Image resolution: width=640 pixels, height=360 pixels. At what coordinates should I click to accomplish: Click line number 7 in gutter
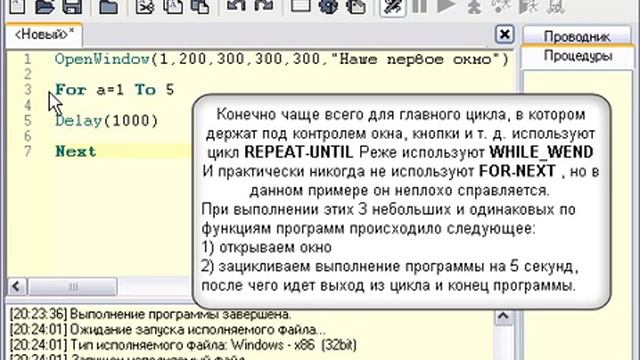(27, 152)
